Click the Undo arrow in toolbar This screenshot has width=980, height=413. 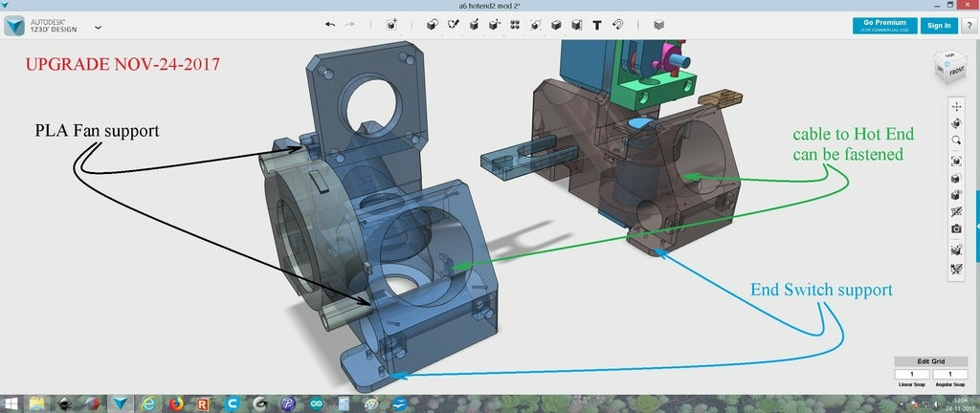(x=330, y=26)
